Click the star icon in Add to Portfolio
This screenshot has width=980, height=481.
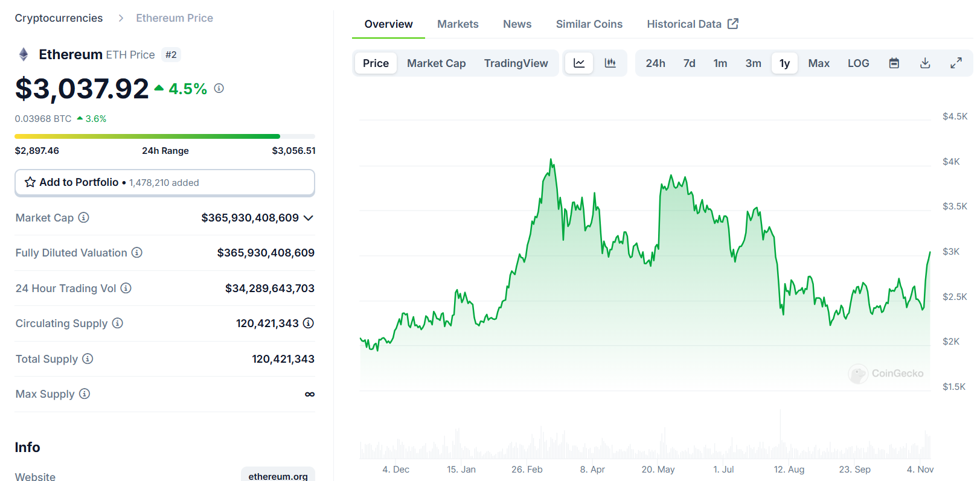30,182
